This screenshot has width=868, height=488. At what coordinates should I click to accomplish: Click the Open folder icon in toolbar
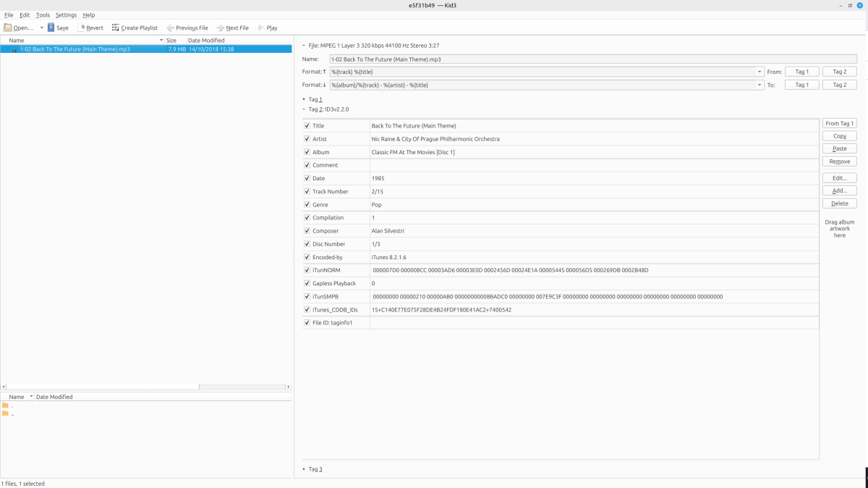8,28
